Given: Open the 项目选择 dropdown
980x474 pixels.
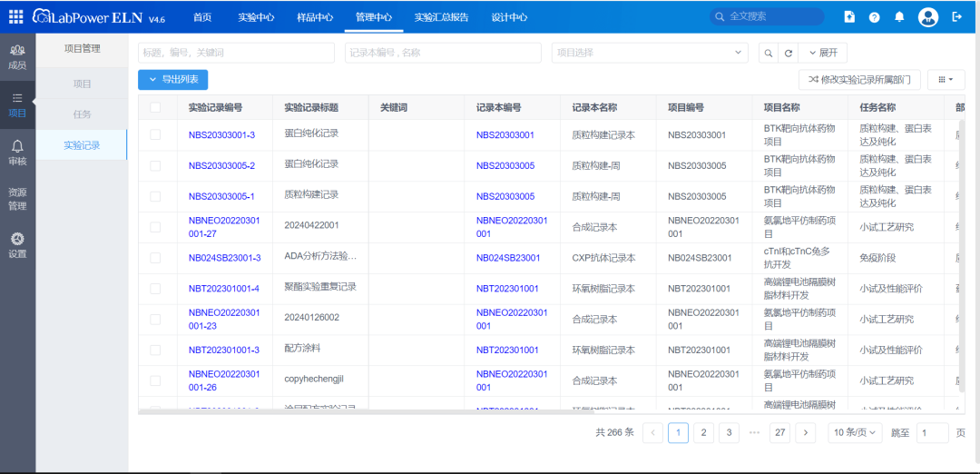Looking at the screenshot, I should 650,54.
